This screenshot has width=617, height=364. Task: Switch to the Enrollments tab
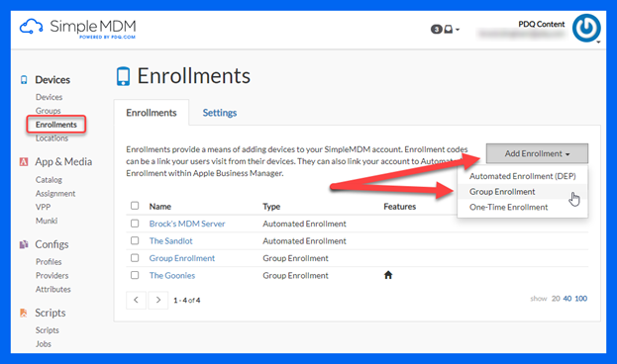point(152,113)
